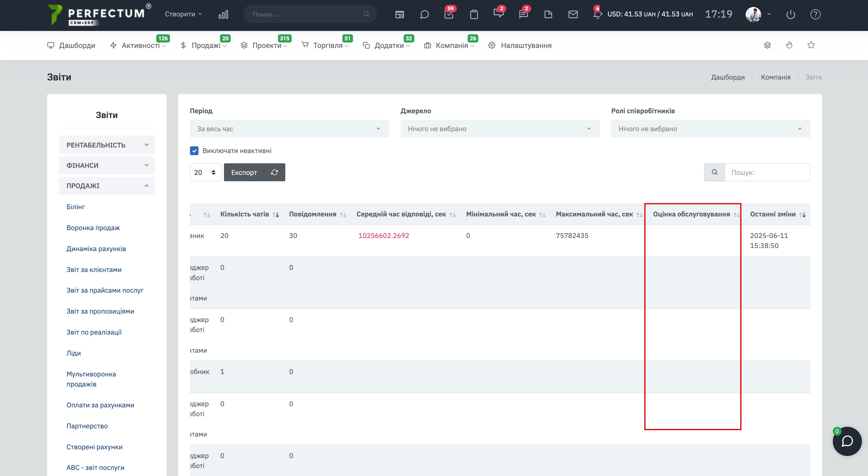This screenshot has height=476, width=868.
Task: Open the document file icon in header
Action: tap(548, 14)
